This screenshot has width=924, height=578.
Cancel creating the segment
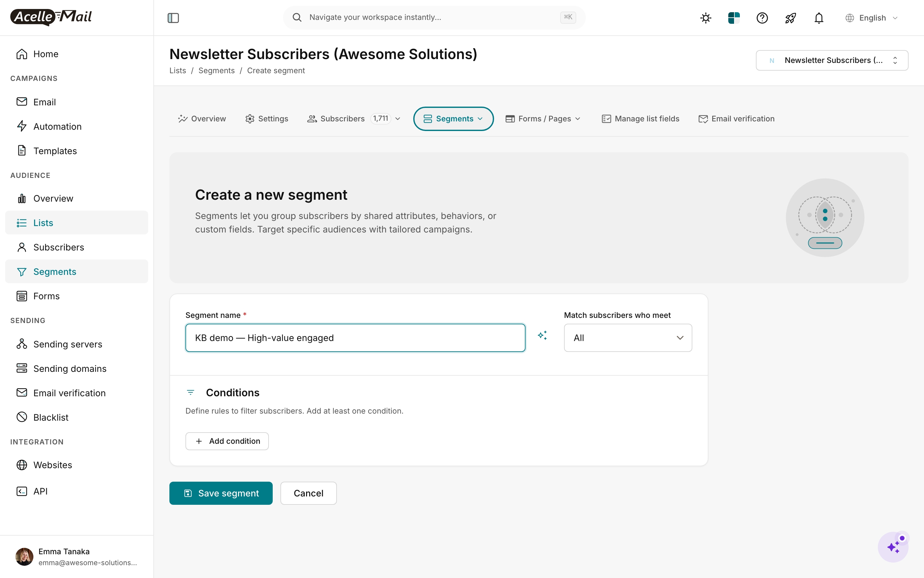(308, 493)
